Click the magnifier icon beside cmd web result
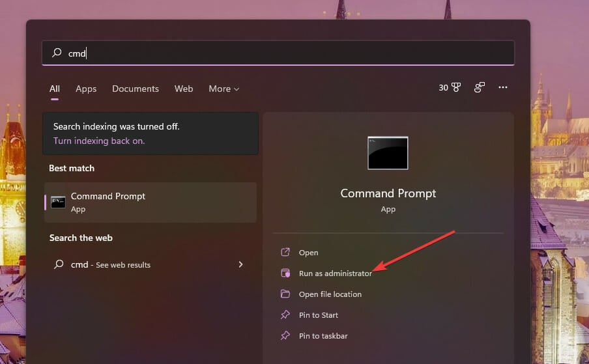The width and height of the screenshot is (589, 364). [x=59, y=264]
